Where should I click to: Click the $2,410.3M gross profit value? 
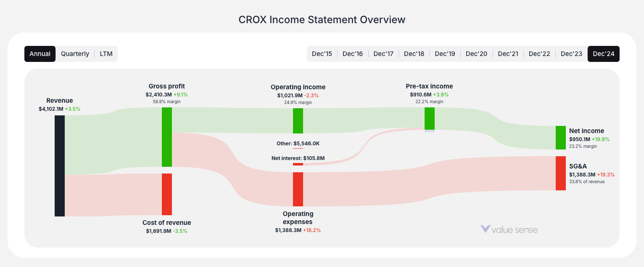(159, 95)
